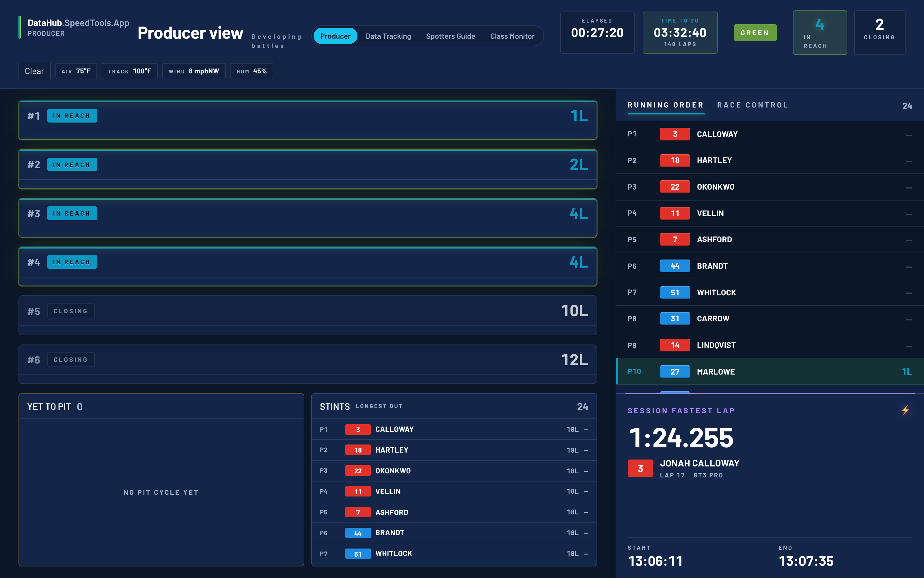924x578 pixels.
Task: Open battle card #1 In Reach 1L
Action: click(308, 121)
